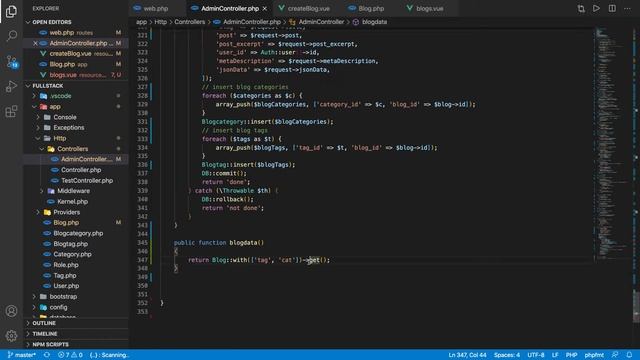Collapse the Http folder
Screen dimensions: 640x360
[x=59, y=138]
